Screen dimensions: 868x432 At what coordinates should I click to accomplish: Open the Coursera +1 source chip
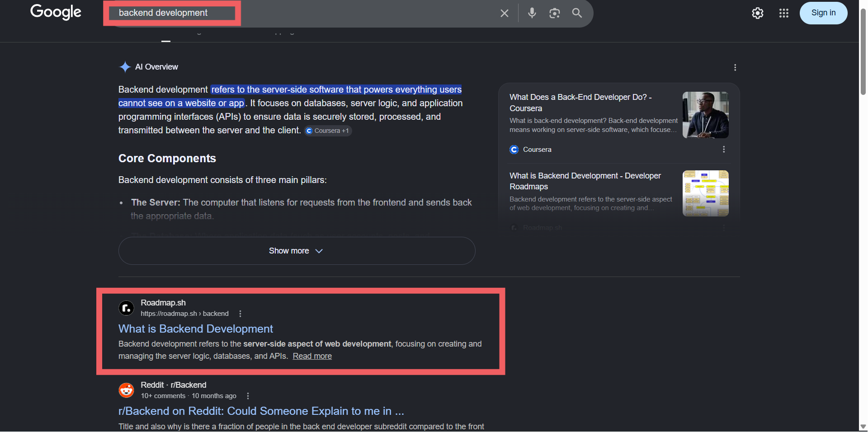click(328, 131)
